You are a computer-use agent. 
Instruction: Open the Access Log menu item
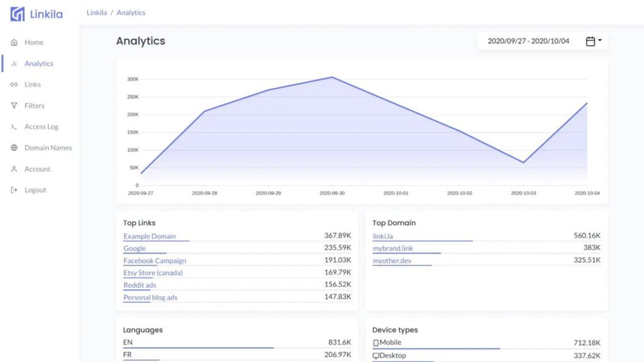[x=41, y=127]
